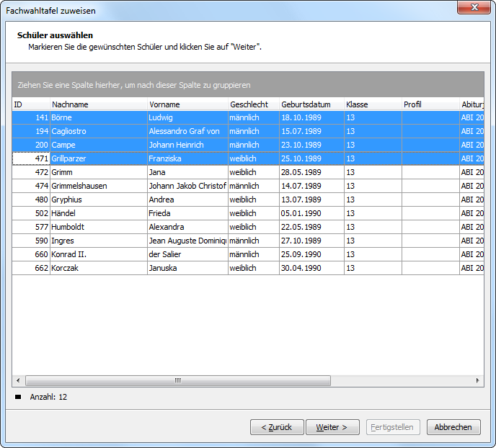Click first name Ludwig
The image size is (496, 448).
pos(161,117)
